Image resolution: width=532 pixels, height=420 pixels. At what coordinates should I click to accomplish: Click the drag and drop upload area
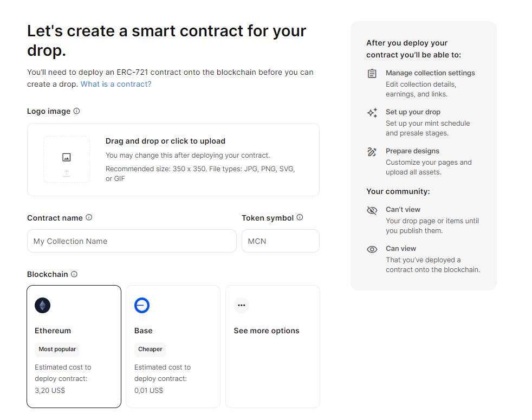(x=173, y=159)
